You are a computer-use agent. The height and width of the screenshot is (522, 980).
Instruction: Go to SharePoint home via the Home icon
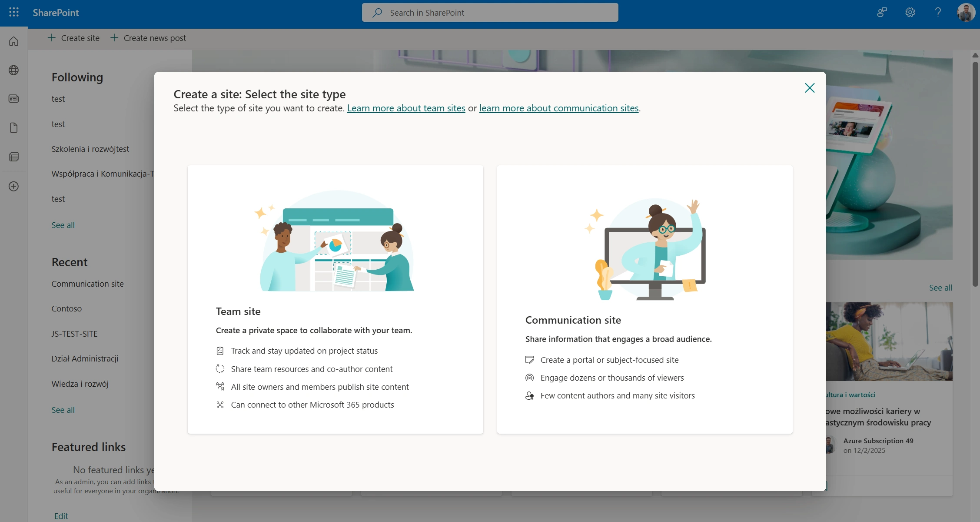coord(13,40)
